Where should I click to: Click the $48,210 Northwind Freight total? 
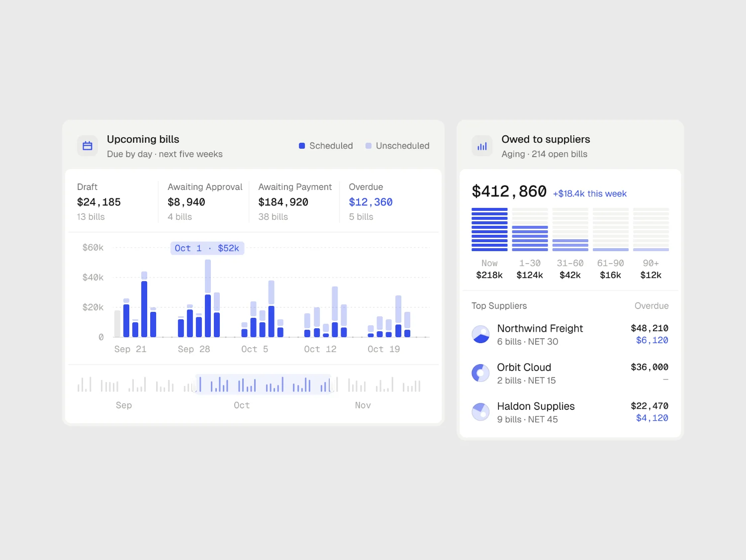click(650, 328)
